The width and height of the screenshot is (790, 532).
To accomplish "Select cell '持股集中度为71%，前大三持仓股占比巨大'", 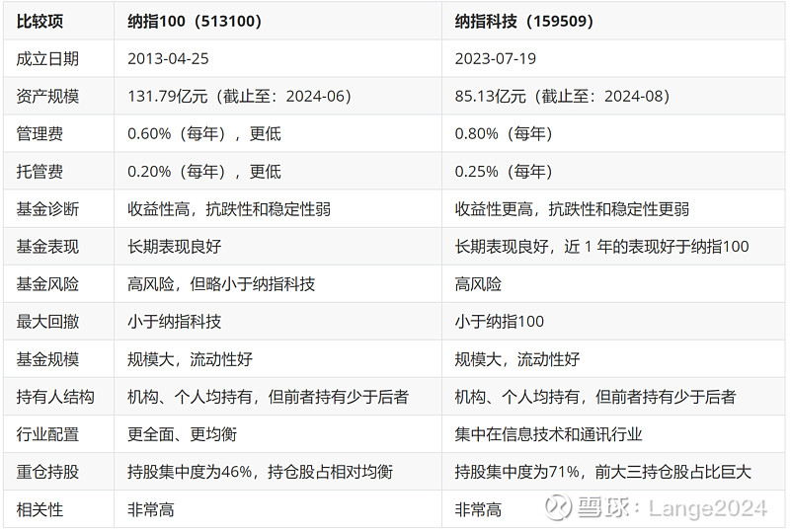I will [603, 472].
